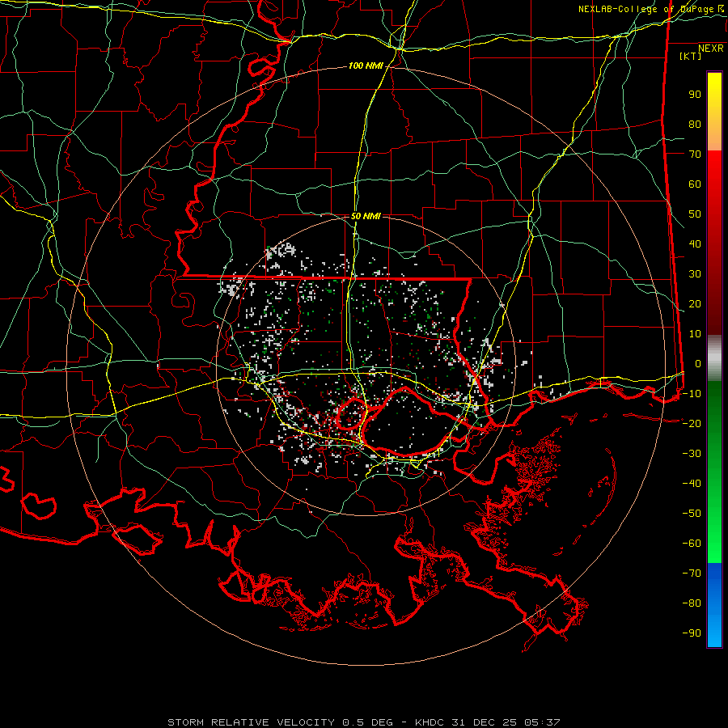Click the gray zero-velocity segment of the color bar
Screen dimensions: 728x728
tap(714, 358)
